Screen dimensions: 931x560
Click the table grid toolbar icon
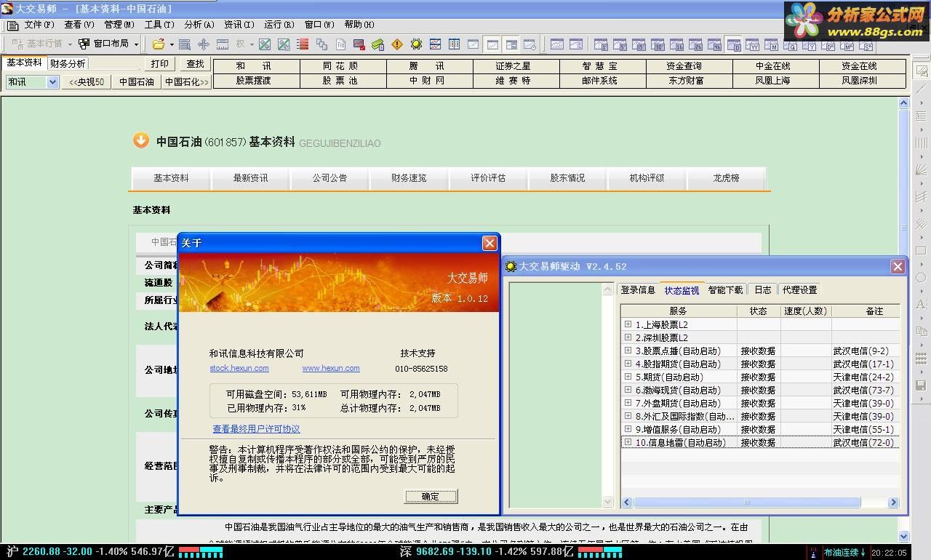point(454,44)
